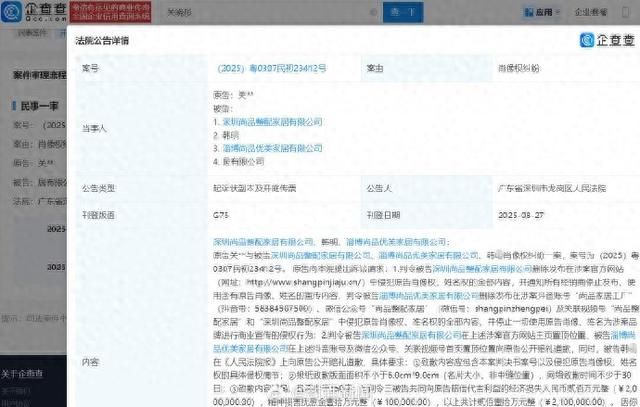Clear the search box with the X icon
Screen dimensions: 640x407
373,12
